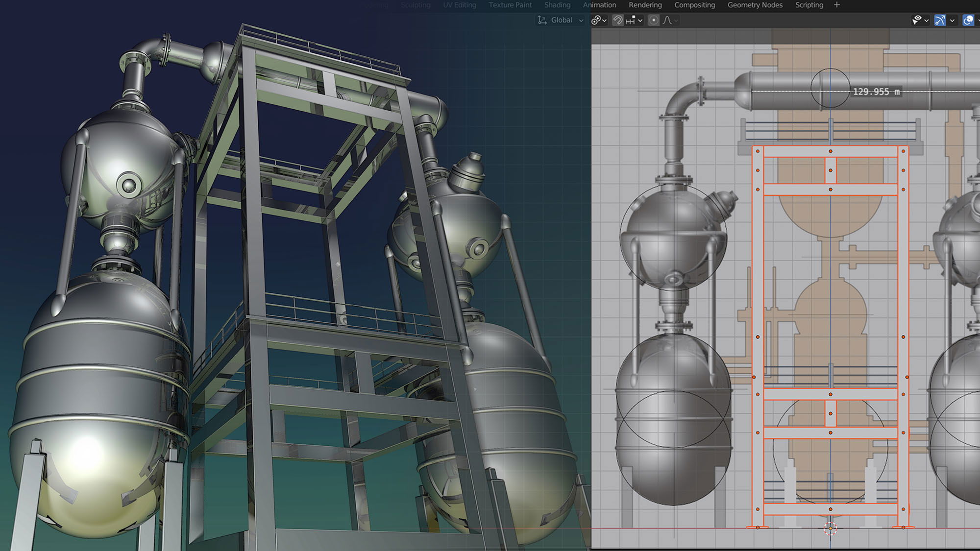The width and height of the screenshot is (980, 551).
Task: Switch to the Scripting tab
Action: click(808, 5)
